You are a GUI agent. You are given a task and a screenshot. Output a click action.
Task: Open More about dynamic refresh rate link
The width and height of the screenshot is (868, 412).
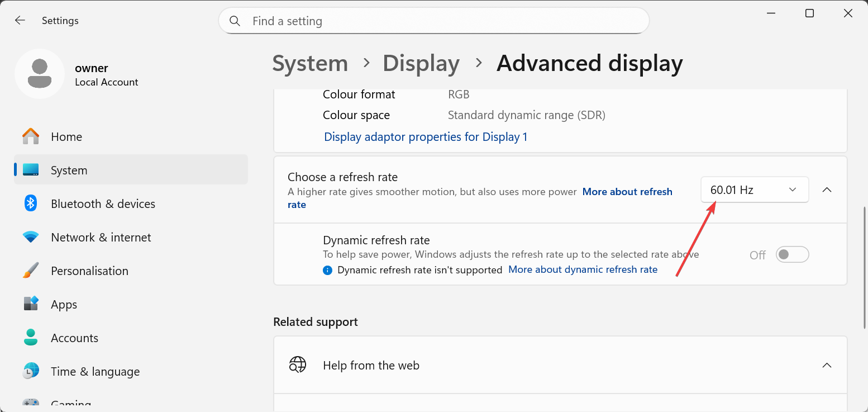point(583,269)
